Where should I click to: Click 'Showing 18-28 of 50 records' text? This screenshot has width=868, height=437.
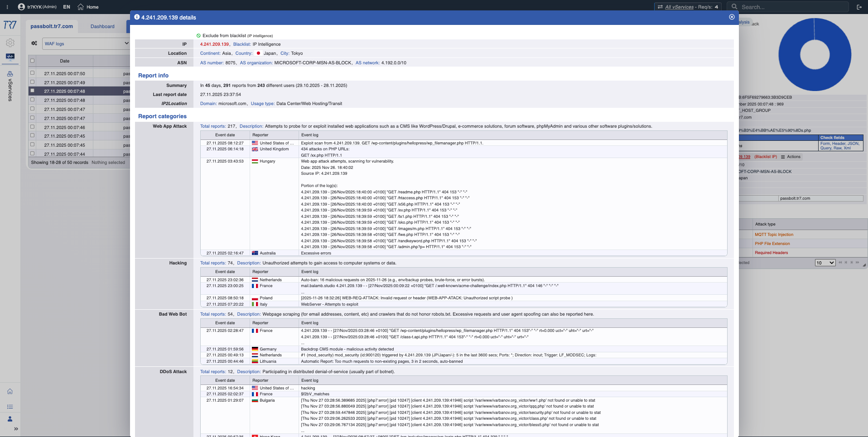pyautogui.click(x=60, y=162)
